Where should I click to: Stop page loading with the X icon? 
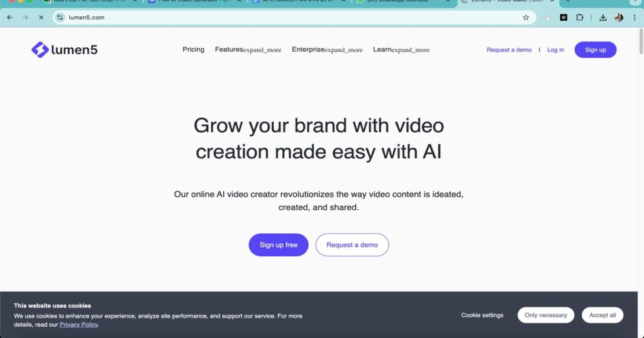41,17
